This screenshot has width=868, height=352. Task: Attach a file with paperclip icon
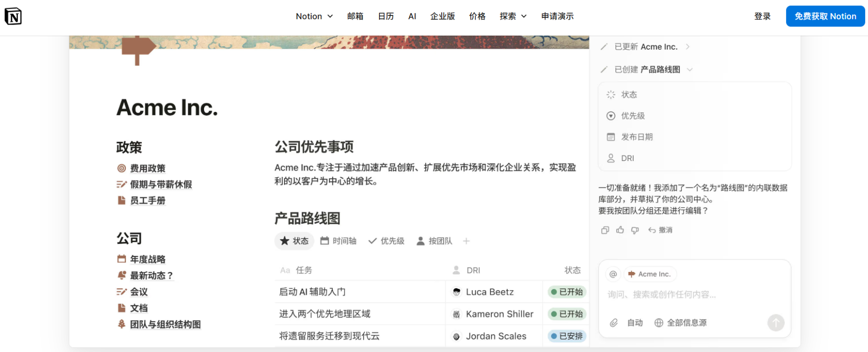(x=613, y=323)
